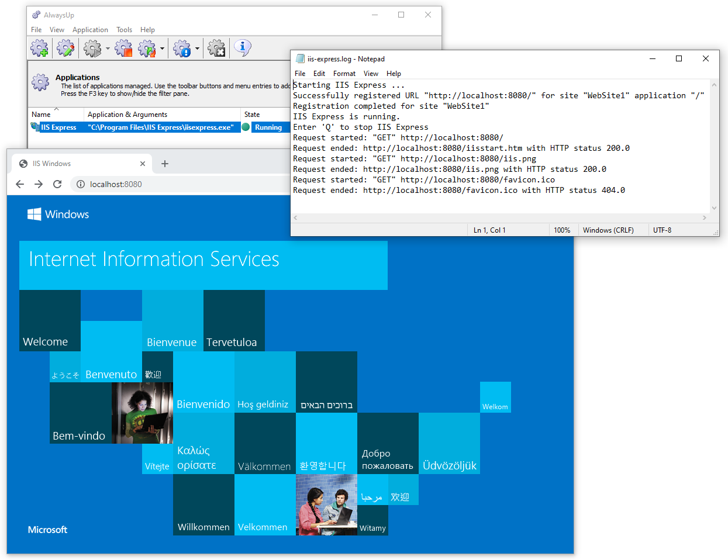Screen dimensions: 728x560
Task: Click the Willkommen tile
Action: 203,504
